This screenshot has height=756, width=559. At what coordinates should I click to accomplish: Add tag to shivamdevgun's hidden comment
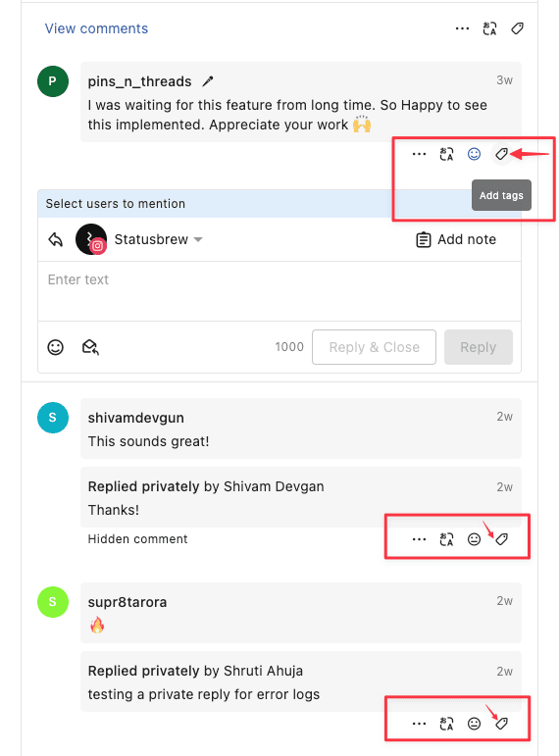point(501,539)
